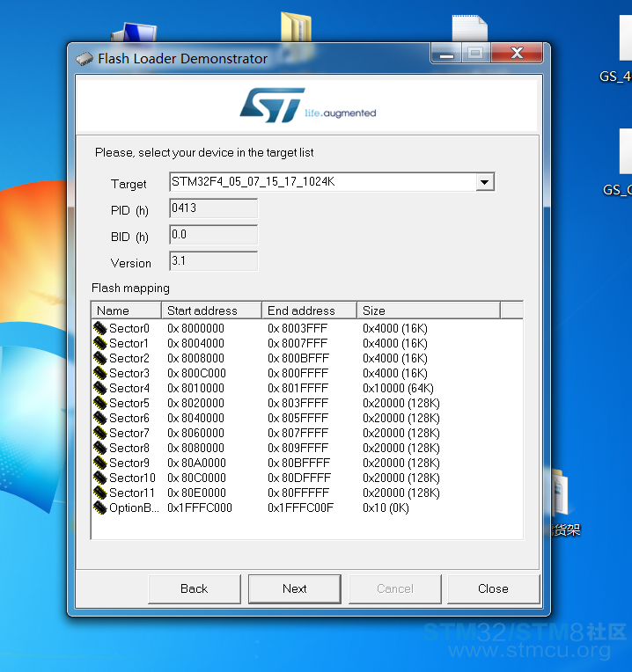Click the ST life.augmented logo

307,106
